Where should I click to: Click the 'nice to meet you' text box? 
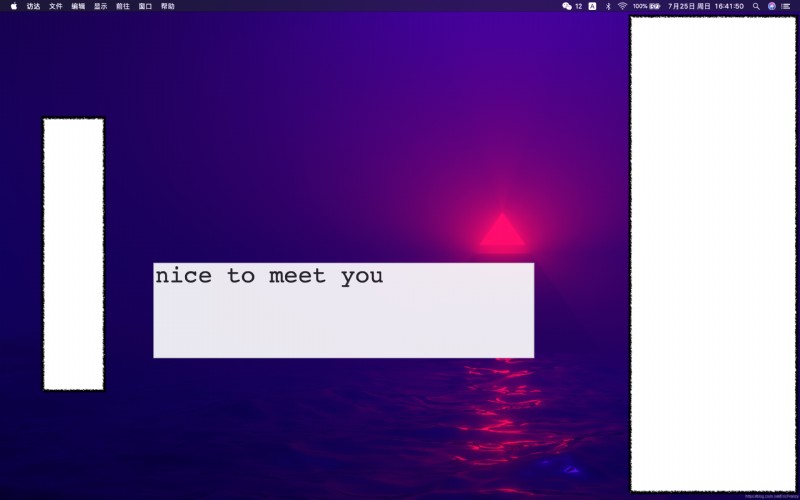click(344, 310)
